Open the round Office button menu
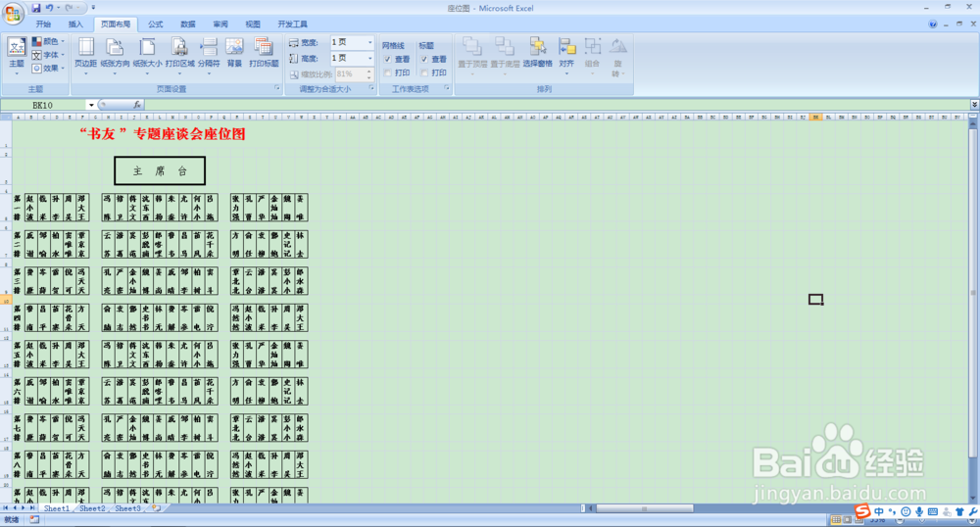 click(13, 13)
